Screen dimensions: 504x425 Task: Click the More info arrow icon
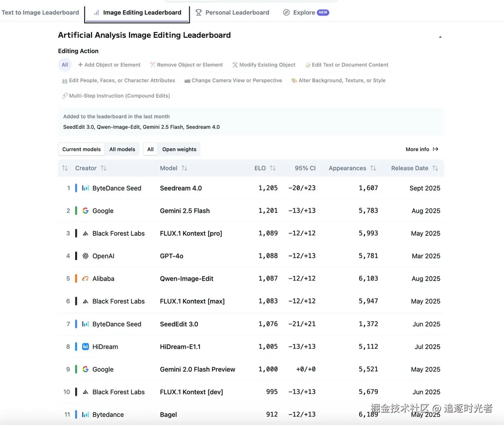pos(435,149)
